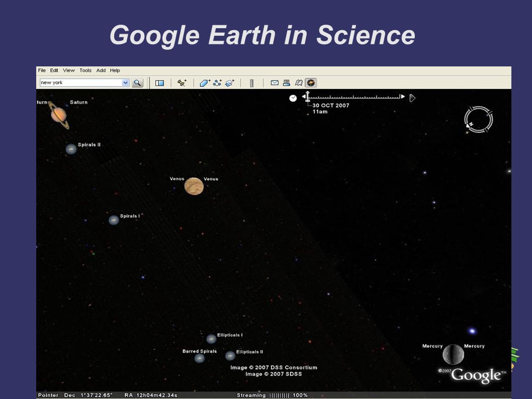Select the Ruler measurement tool
The width and height of the screenshot is (532, 399).
(252, 83)
